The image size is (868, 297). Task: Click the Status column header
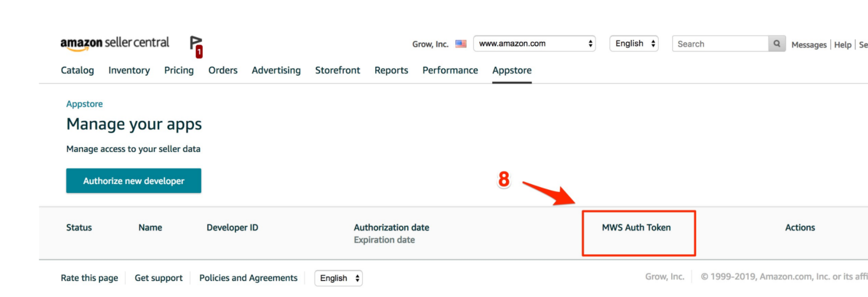click(x=79, y=228)
